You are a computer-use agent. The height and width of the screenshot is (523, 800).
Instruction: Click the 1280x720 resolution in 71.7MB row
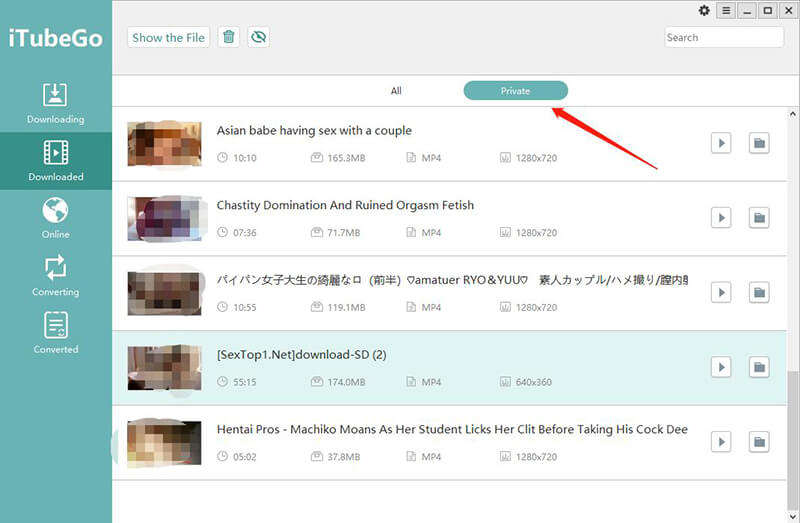click(536, 233)
